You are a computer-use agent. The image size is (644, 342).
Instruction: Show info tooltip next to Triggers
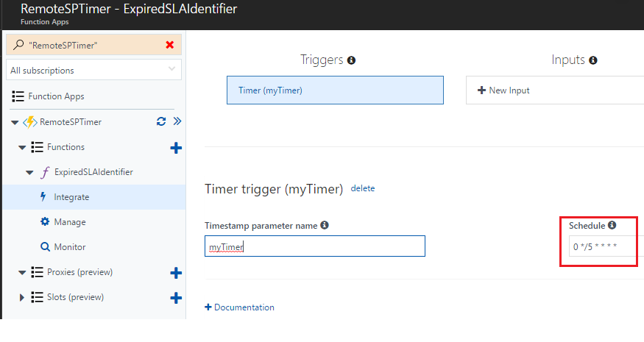[x=351, y=60]
